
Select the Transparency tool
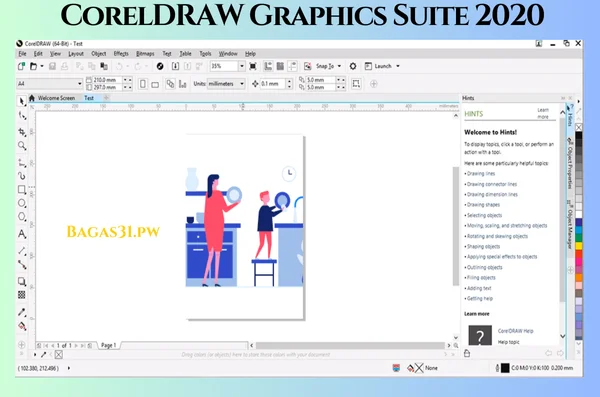[22, 295]
